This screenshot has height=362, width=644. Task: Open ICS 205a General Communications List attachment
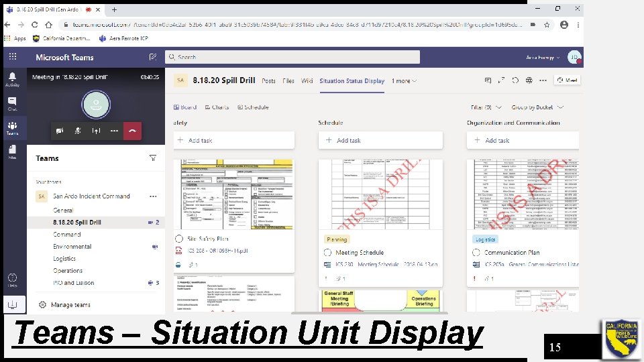[531, 264]
